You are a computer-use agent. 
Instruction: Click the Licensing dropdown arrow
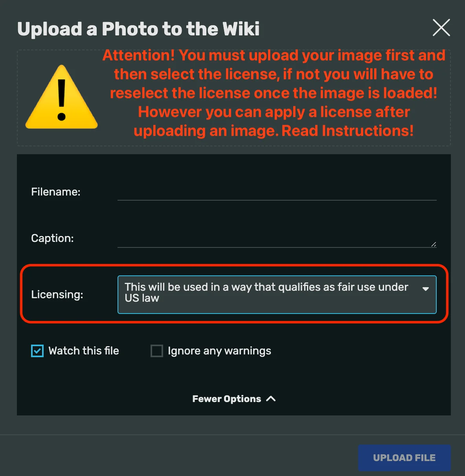tap(425, 289)
